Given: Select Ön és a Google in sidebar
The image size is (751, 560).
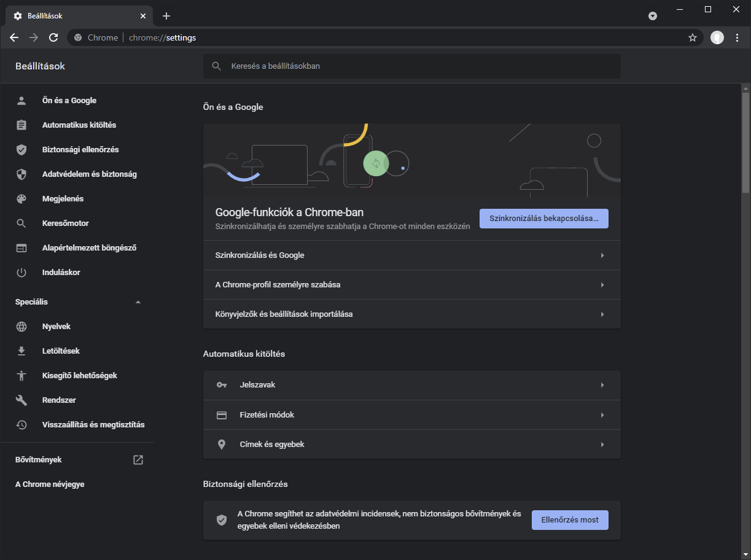Looking at the screenshot, I should (69, 100).
